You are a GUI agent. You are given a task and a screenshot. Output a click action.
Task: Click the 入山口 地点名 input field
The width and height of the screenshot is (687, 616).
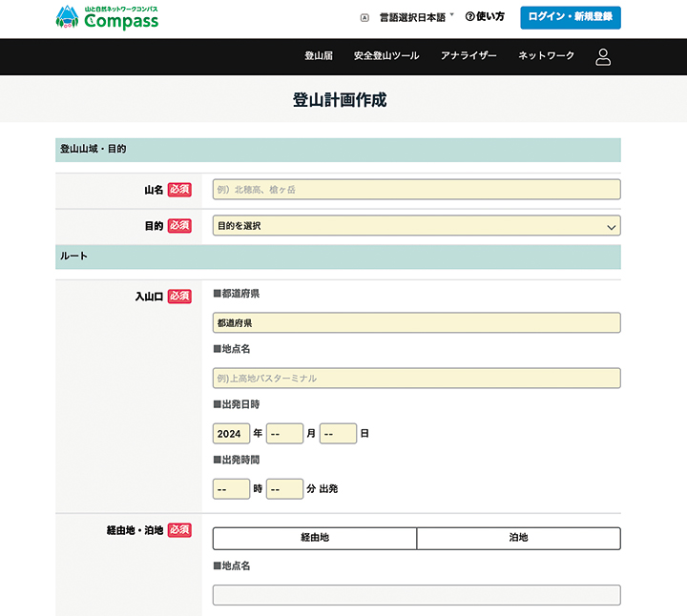416,379
